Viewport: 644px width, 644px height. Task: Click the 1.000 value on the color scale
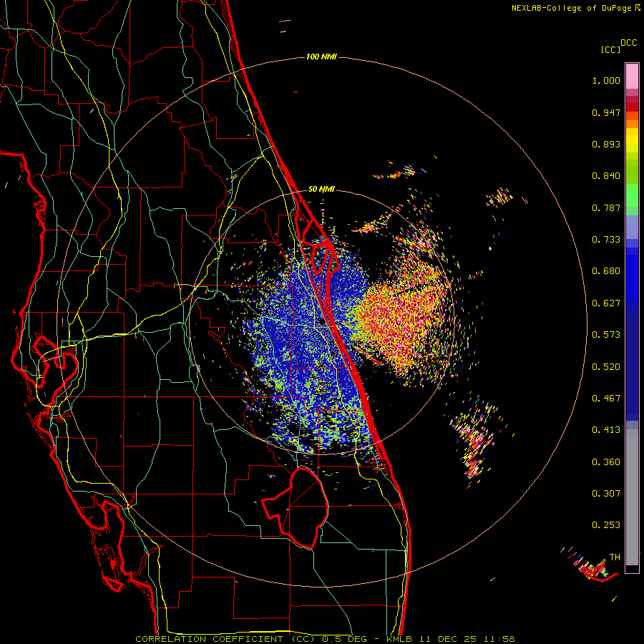tap(606, 80)
